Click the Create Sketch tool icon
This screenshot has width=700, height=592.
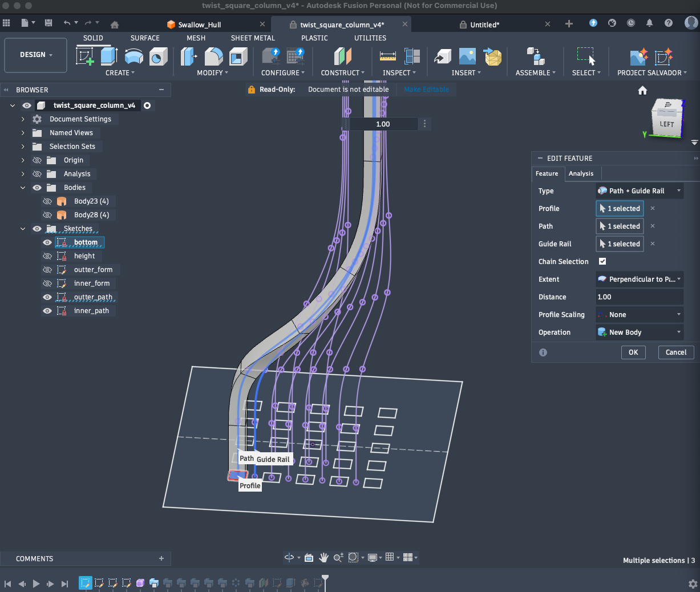click(85, 56)
